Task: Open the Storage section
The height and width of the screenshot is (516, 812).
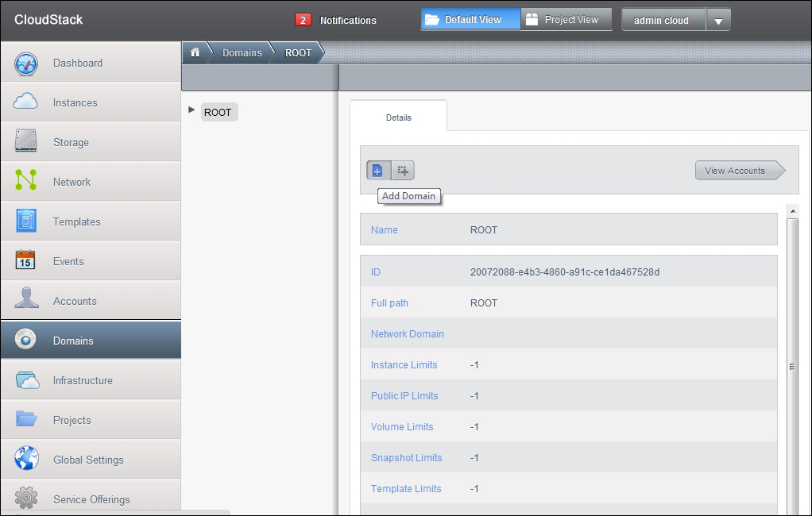Action: click(71, 142)
